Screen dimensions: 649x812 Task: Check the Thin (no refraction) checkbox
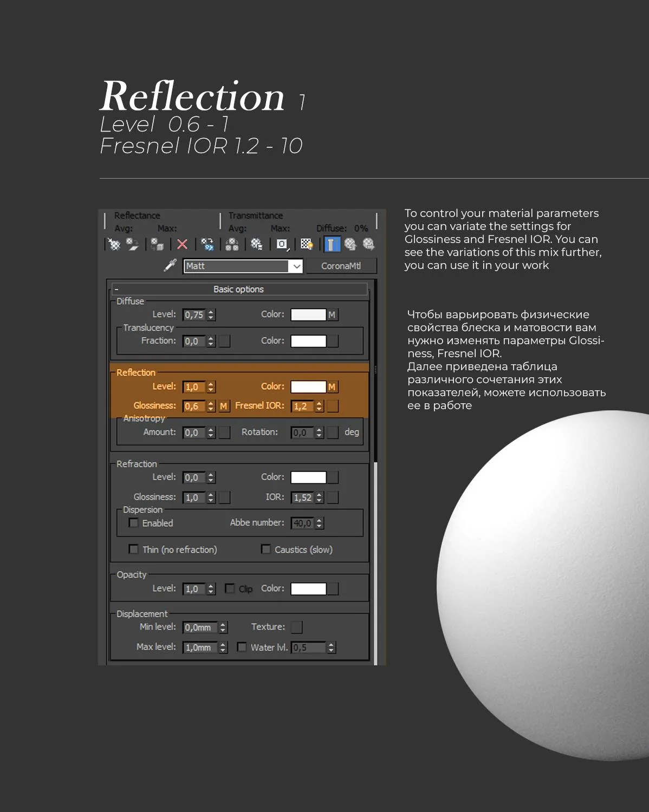coord(133,549)
